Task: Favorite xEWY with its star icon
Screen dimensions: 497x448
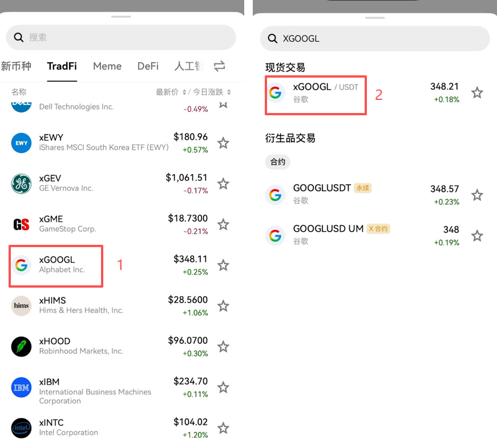Action: [x=223, y=143]
